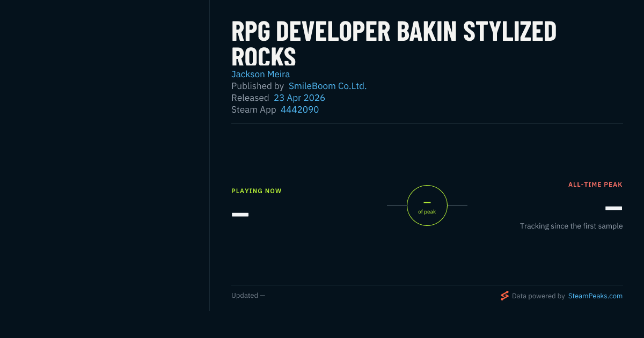Image resolution: width=644 pixels, height=338 pixels.
Task: Click the Steam App label
Action: coord(254,109)
